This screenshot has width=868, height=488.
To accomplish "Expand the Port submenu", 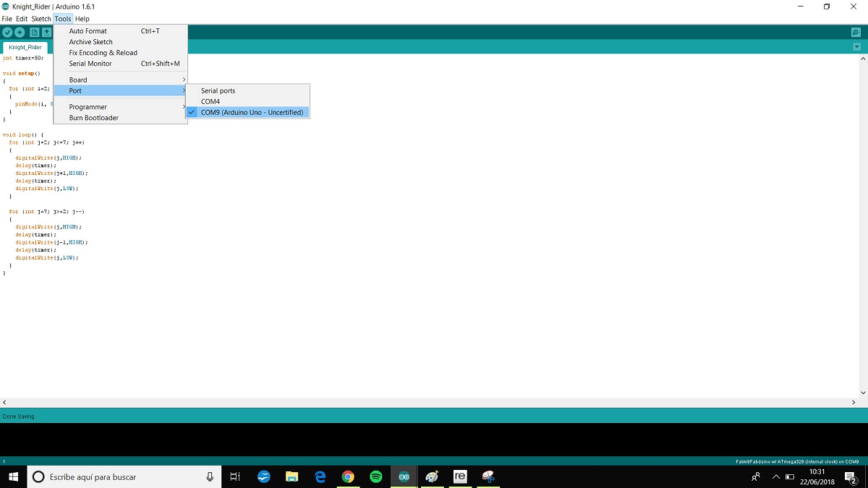I will [121, 90].
